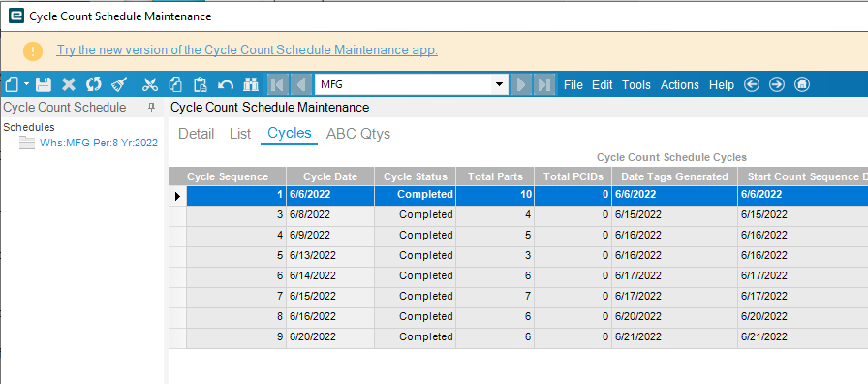Click the yellow warning exclamation icon
The image size is (868, 384).
click(33, 51)
